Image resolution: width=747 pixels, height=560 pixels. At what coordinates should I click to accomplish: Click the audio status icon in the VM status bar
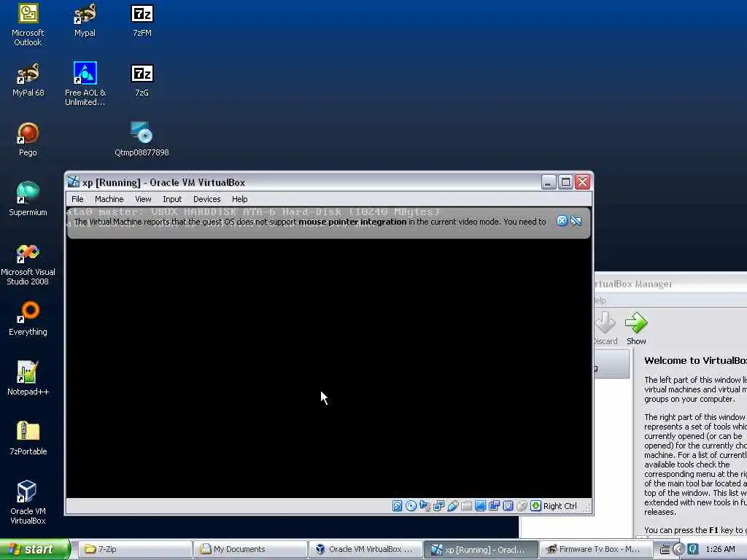click(425, 506)
